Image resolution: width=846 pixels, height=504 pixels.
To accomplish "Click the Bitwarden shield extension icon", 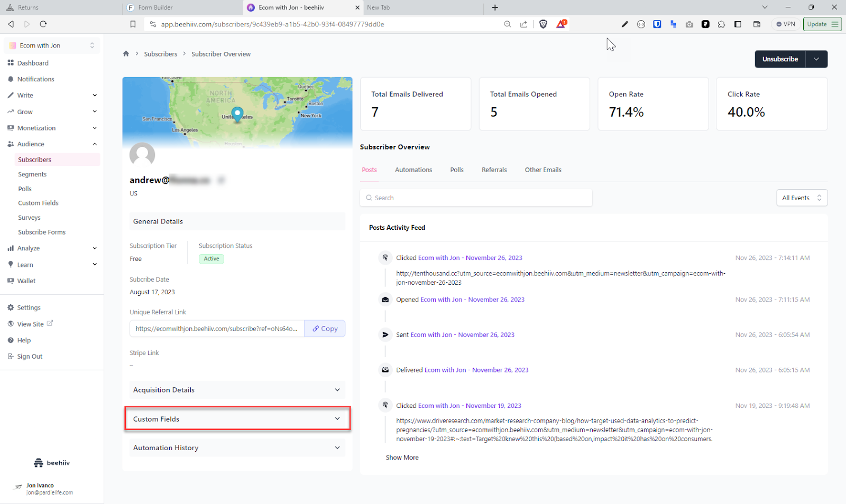I will (x=657, y=24).
